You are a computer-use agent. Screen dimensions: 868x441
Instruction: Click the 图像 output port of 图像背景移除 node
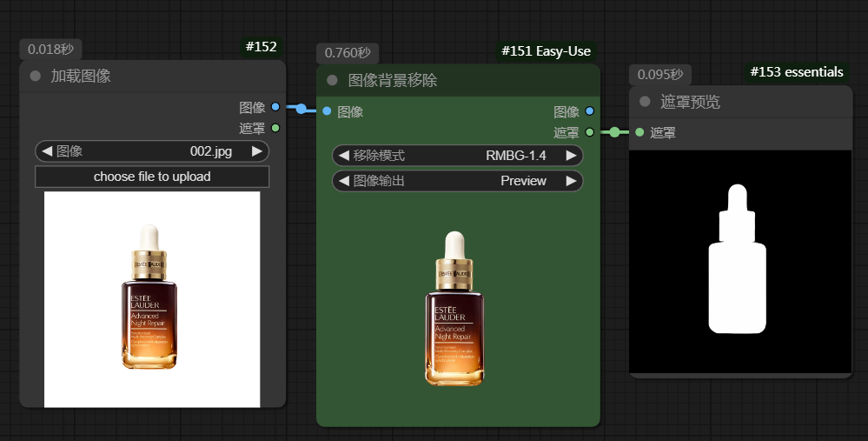[589, 111]
